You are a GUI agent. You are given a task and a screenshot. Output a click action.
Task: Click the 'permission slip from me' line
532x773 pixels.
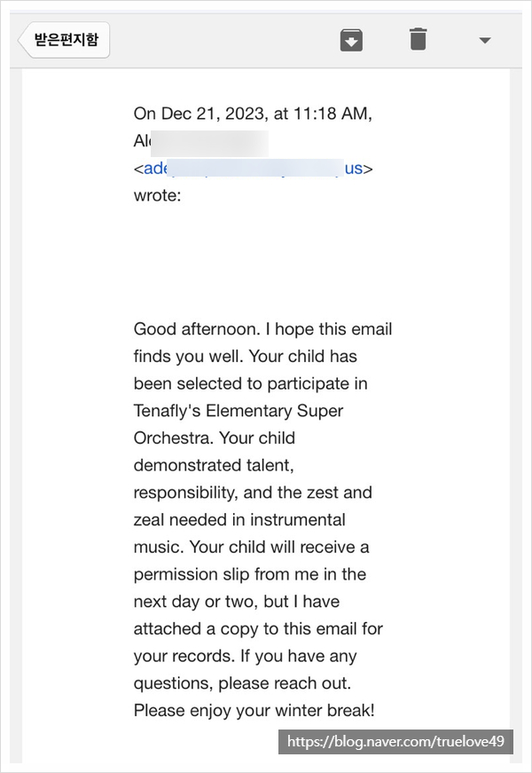[250, 574]
